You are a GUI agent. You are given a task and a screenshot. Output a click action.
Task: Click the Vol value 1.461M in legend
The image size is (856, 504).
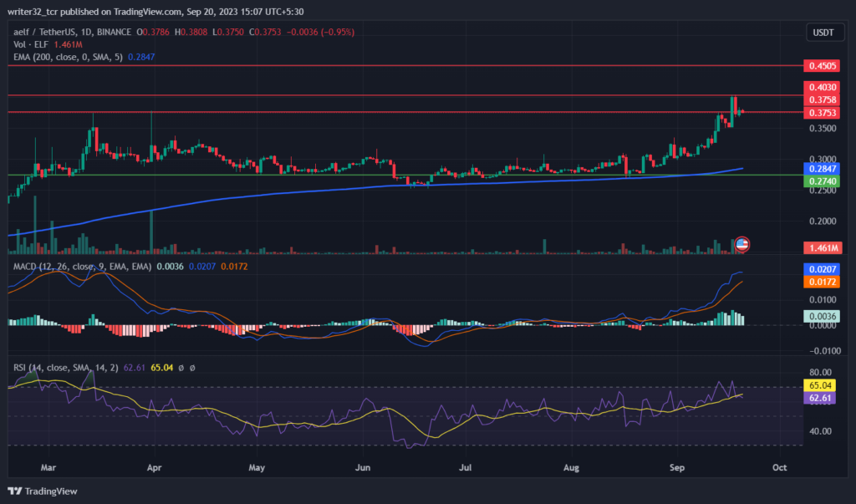(69, 44)
